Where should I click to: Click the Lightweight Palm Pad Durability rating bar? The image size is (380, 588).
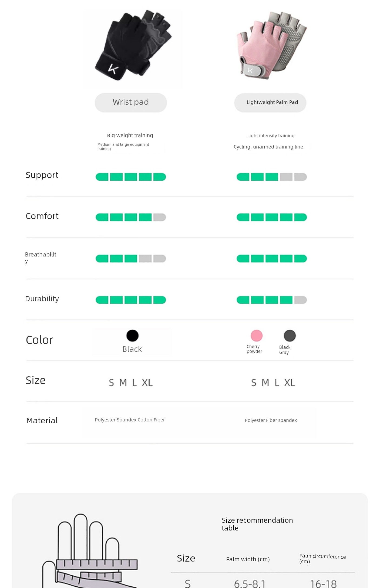272,300
